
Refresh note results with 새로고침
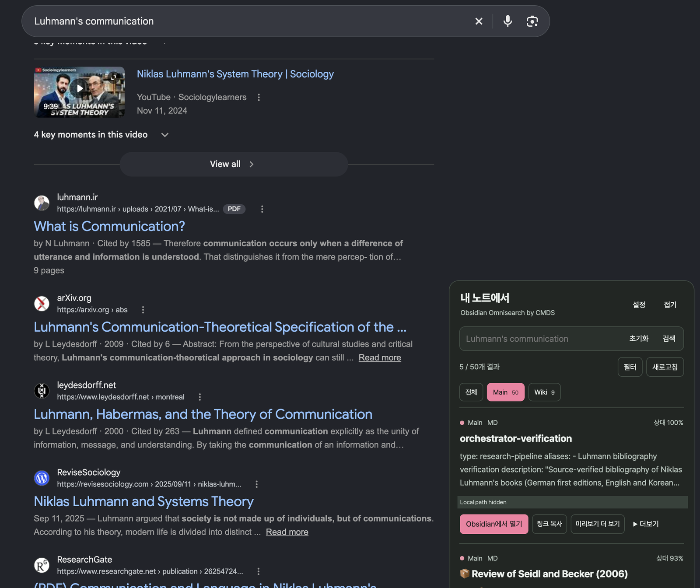(x=665, y=367)
